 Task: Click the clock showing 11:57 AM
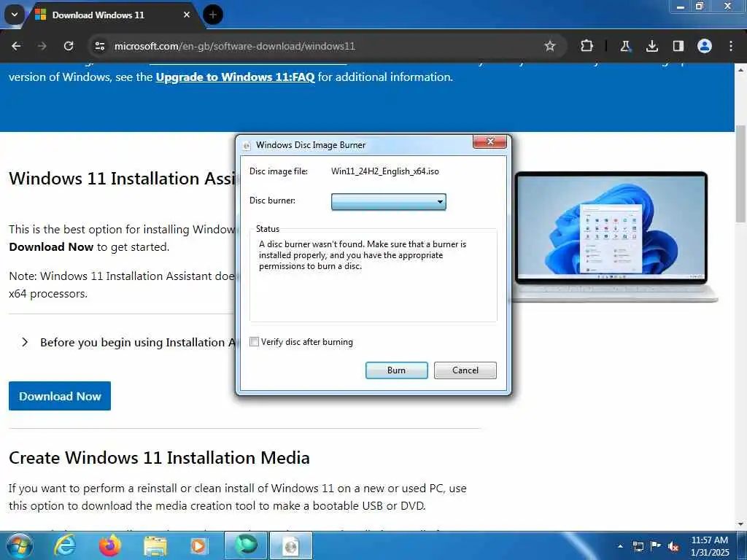tap(709, 540)
